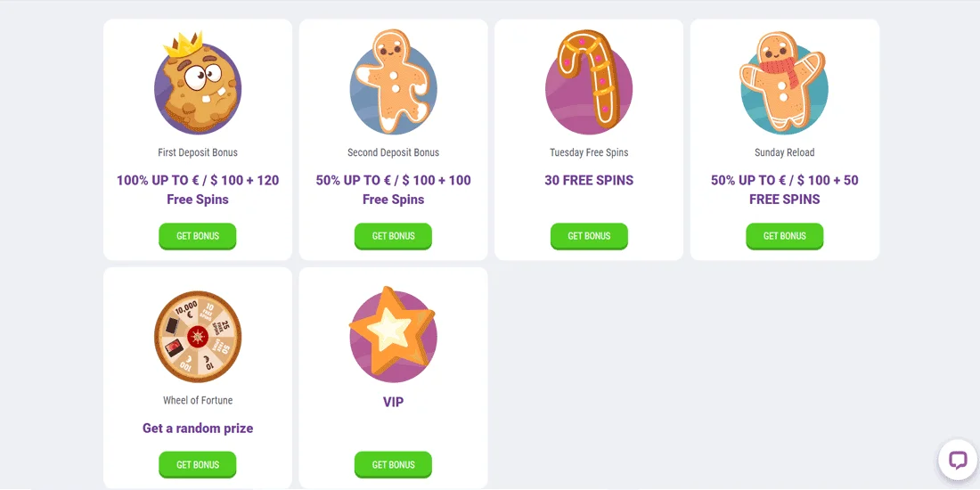
Task: Get the First Deposit Bonus
Action: 198,236
